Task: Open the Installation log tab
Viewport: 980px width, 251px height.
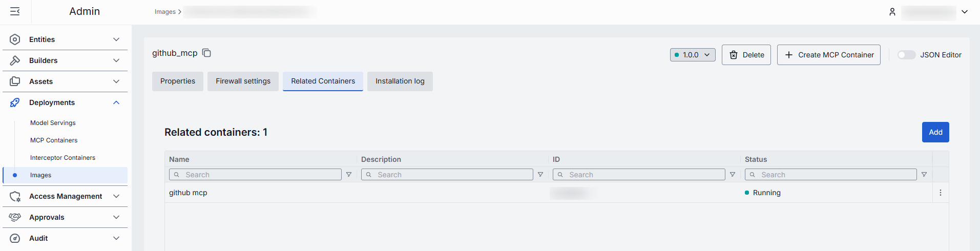Action: point(400,81)
